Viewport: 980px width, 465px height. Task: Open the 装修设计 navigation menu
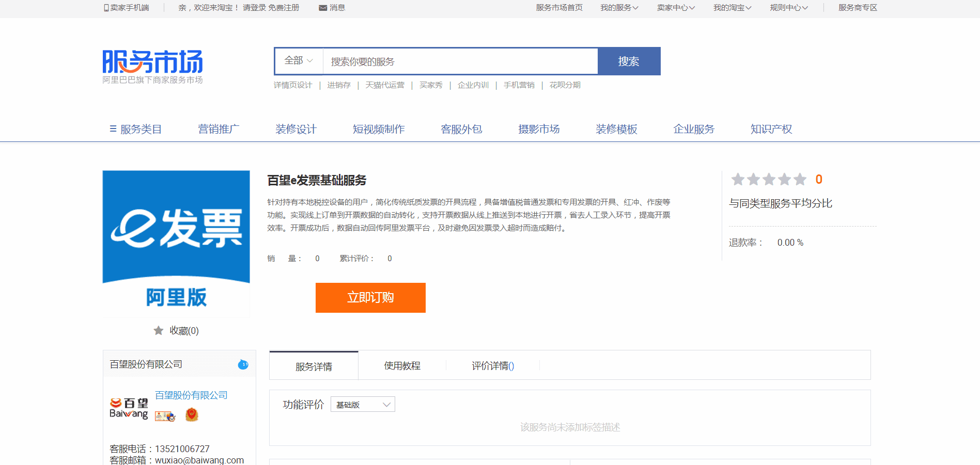(296, 129)
